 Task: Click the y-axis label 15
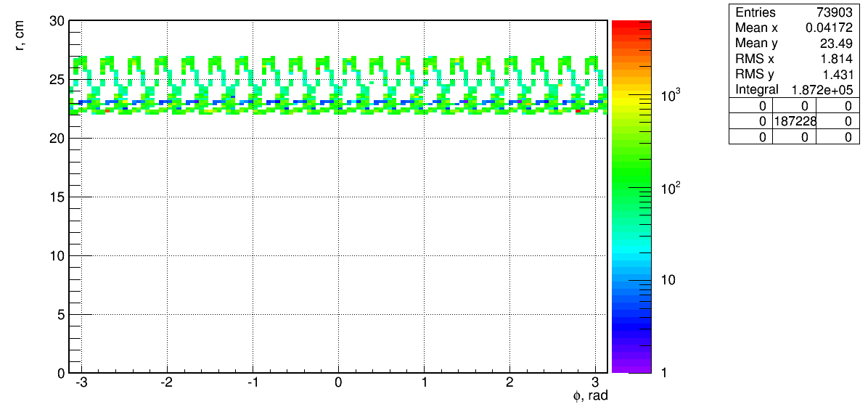click(58, 197)
